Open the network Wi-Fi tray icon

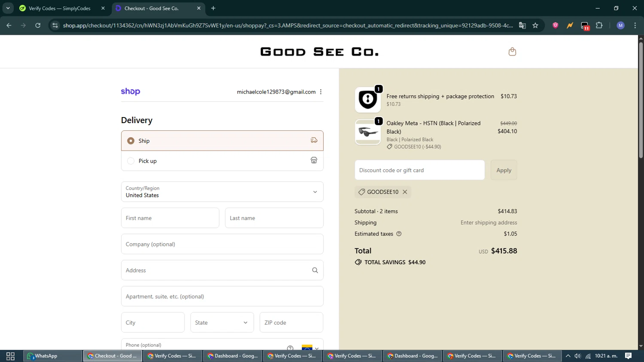click(x=588, y=356)
